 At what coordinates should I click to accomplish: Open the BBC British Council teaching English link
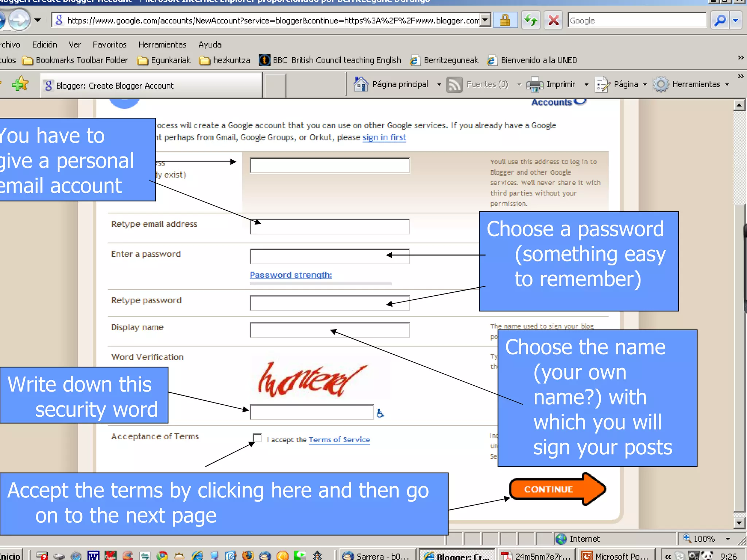330,60
